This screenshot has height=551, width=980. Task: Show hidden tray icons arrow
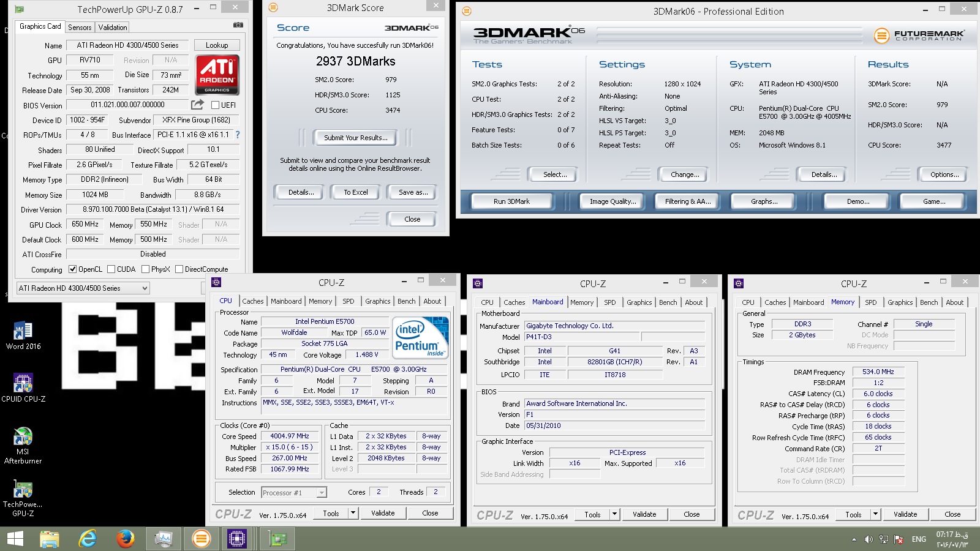click(x=854, y=539)
